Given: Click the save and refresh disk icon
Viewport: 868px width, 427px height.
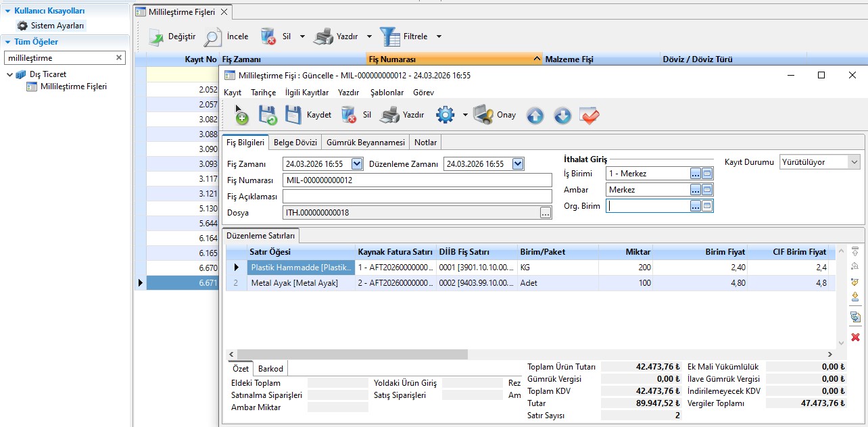Looking at the screenshot, I should click(x=268, y=116).
